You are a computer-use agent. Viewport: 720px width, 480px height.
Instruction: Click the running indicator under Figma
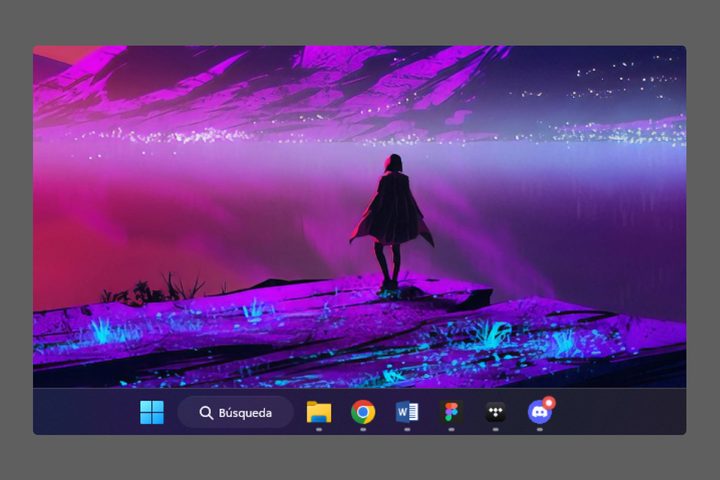point(451,429)
